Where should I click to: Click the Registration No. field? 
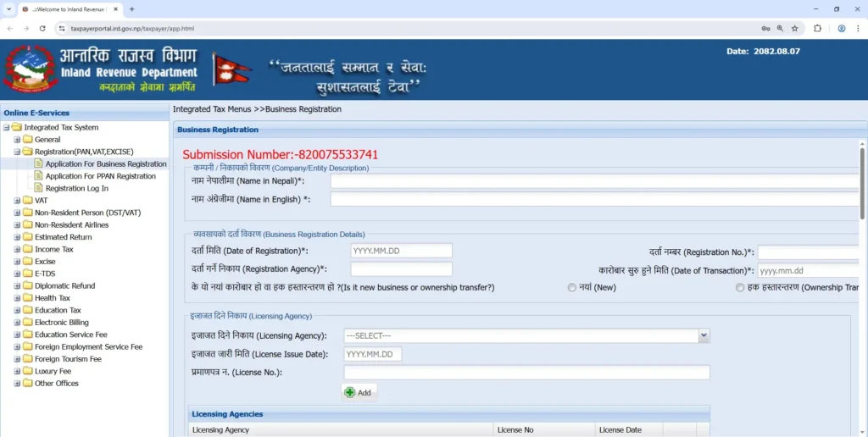pos(808,252)
